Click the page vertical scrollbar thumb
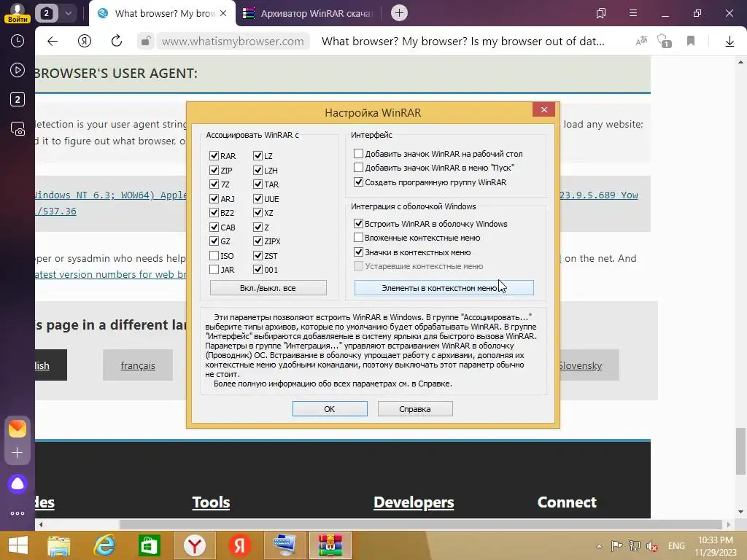 tap(741, 450)
